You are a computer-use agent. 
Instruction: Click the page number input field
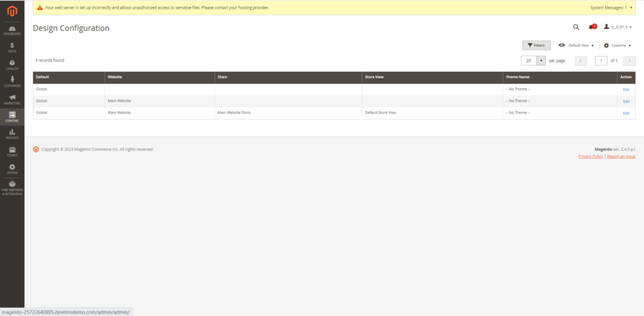point(601,61)
